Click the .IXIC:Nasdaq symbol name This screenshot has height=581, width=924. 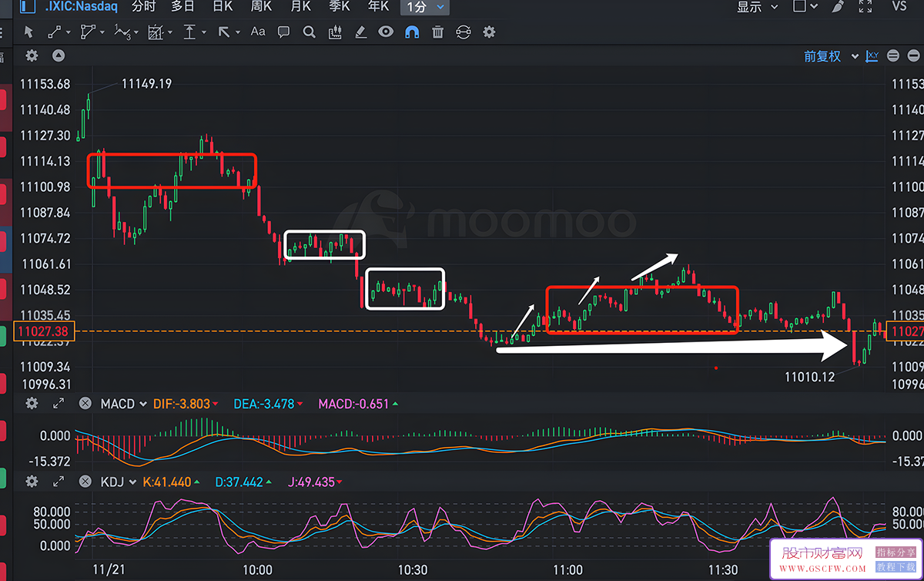[81, 7]
